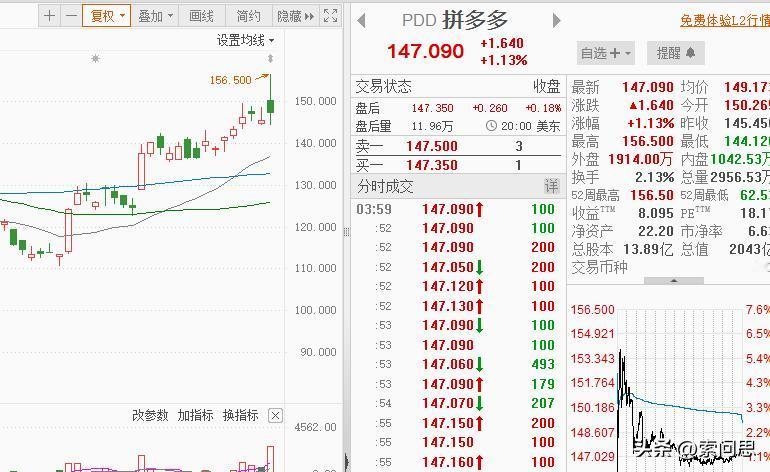Click the 收益 8.095 value
The height and width of the screenshot is (472, 770).
tap(656, 213)
